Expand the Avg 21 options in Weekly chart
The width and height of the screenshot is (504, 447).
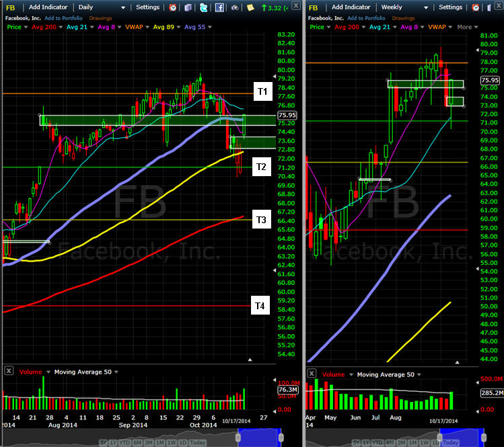[x=395, y=28]
